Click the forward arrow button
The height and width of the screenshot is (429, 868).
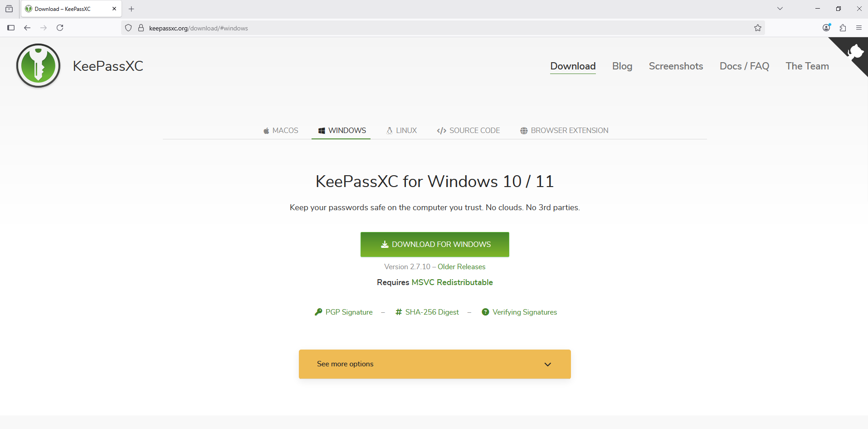click(x=44, y=28)
